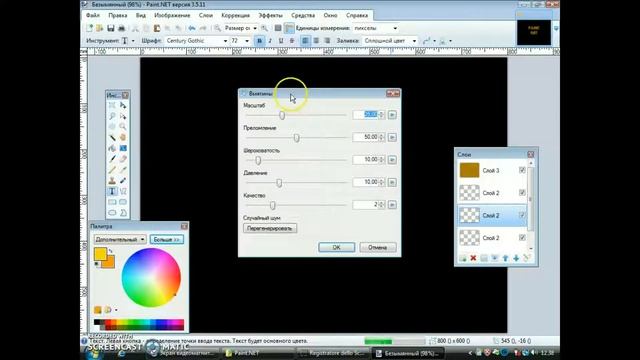Image resolution: width=640 pixels, height=360 pixels.
Task: Select the Rectangle Select tool
Action: [x=112, y=105]
